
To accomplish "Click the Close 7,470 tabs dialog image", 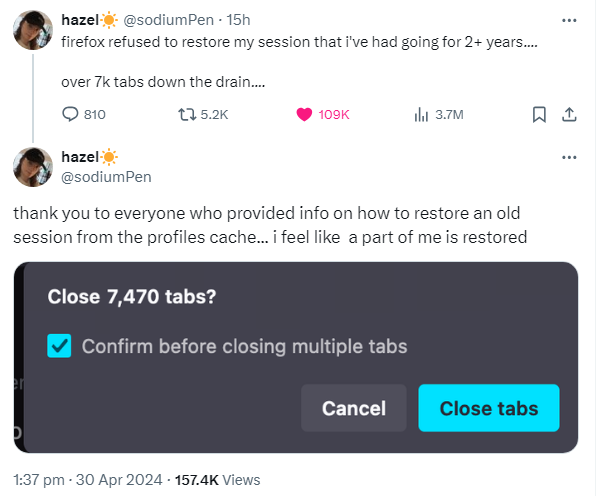I will [x=296, y=357].
